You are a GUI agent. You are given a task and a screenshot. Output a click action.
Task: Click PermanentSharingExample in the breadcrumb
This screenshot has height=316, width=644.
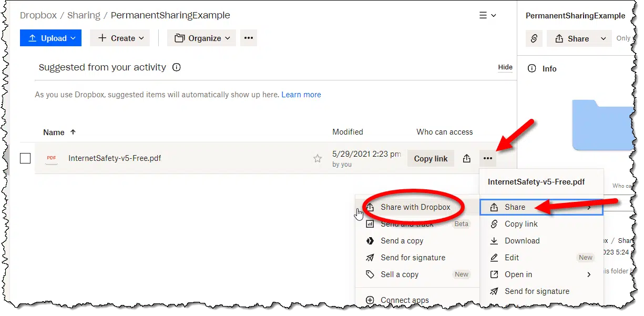[x=170, y=15]
